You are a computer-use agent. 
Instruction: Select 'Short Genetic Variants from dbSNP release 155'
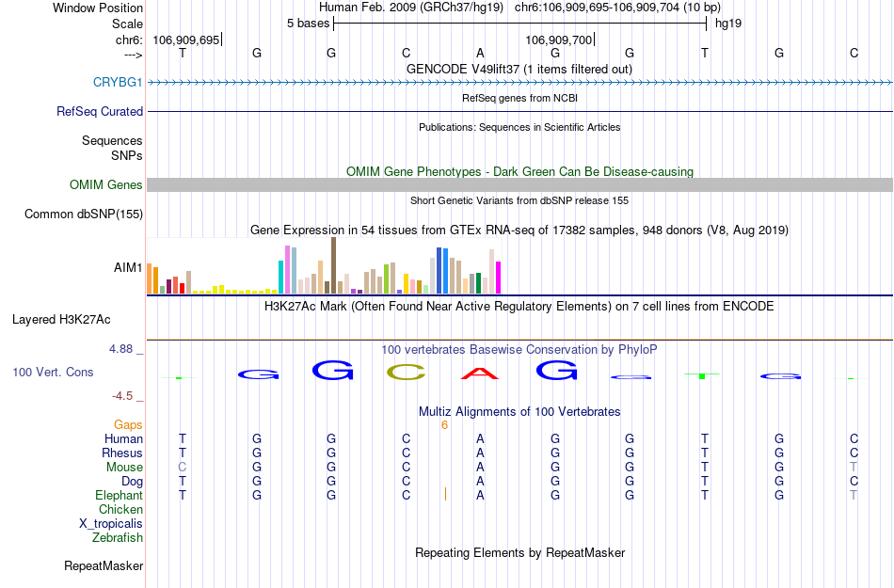pos(519,200)
